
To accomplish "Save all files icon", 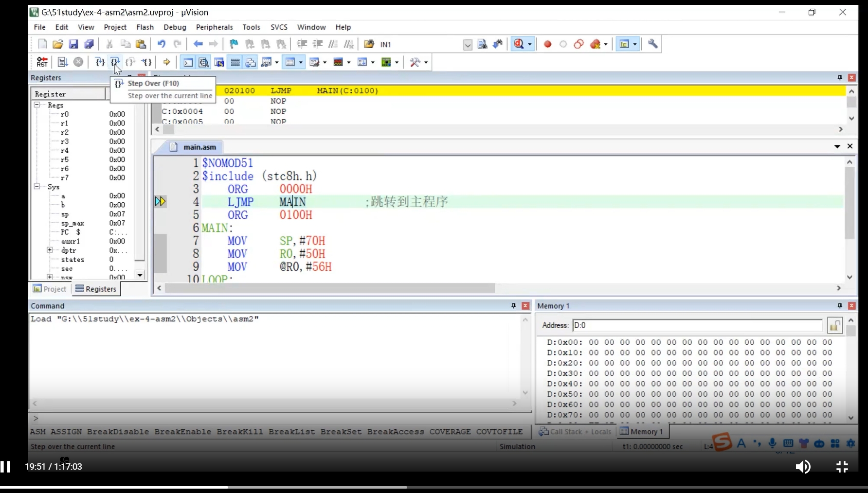I will [89, 44].
